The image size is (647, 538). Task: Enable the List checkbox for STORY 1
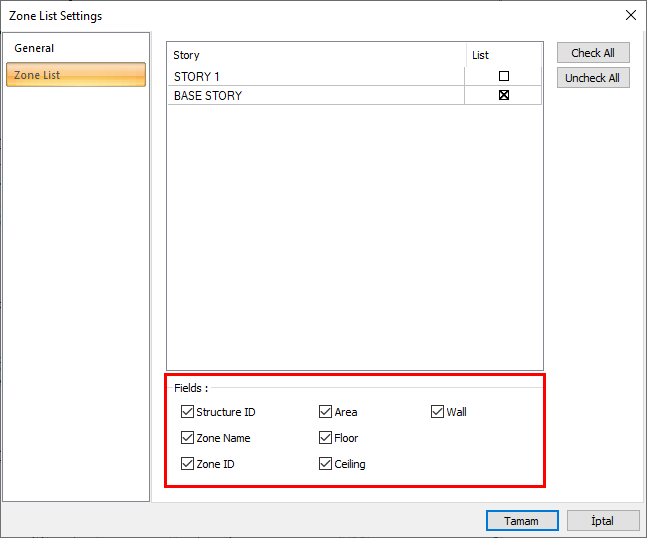[x=504, y=76]
